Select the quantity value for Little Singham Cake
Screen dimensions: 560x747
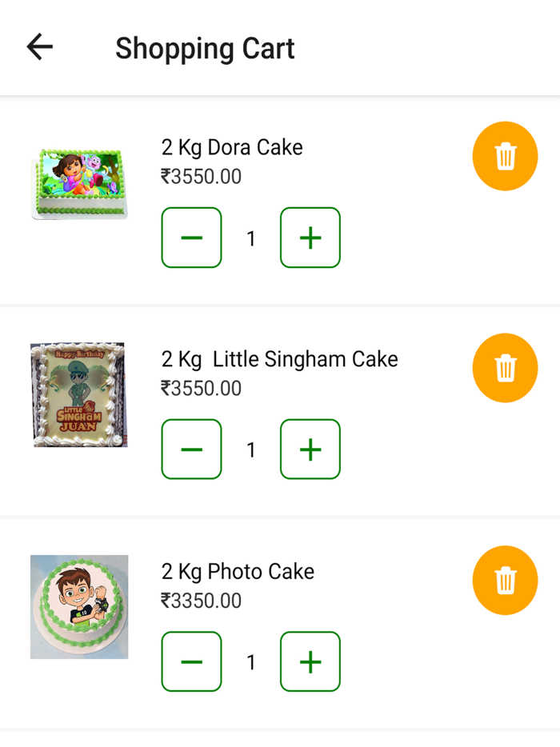click(250, 449)
